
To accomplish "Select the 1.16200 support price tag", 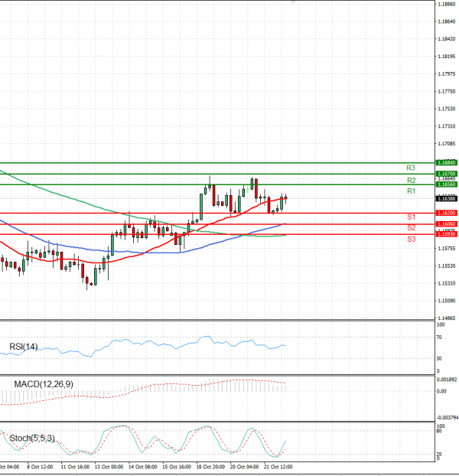I will pyautogui.click(x=447, y=213).
